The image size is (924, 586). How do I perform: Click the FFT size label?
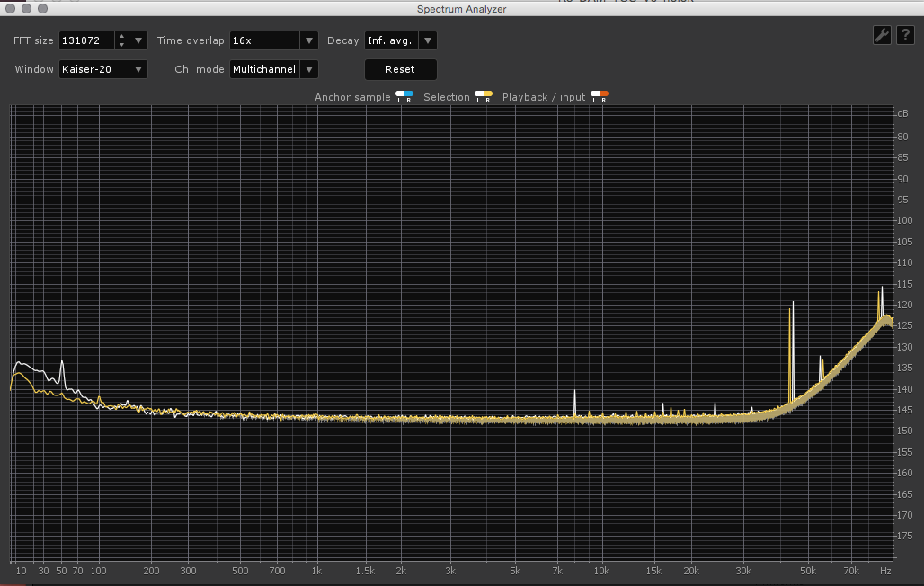[x=33, y=40]
